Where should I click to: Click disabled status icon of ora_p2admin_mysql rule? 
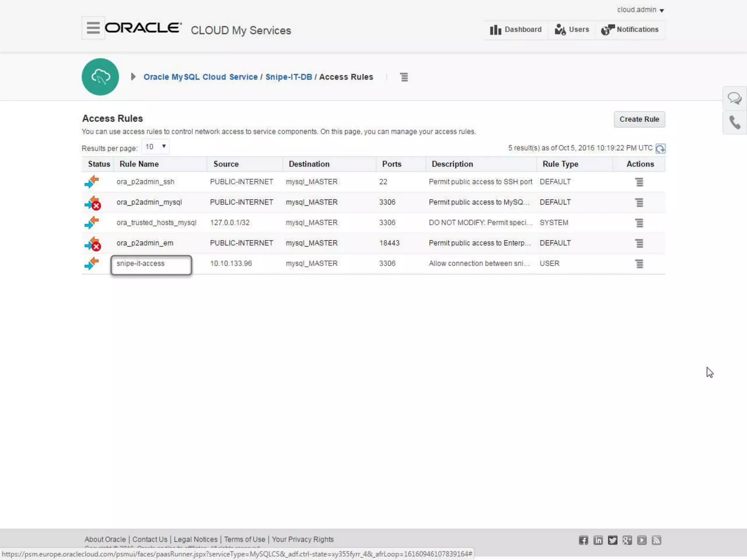click(93, 203)
